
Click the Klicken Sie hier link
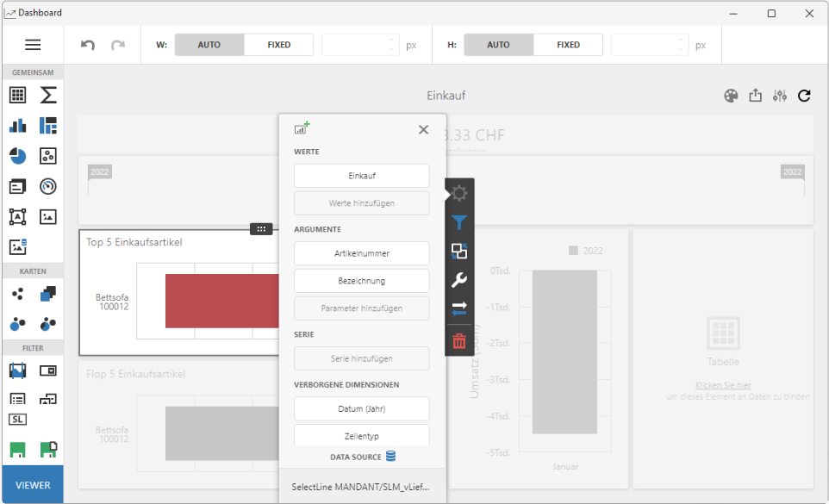(x=723, y=385)
